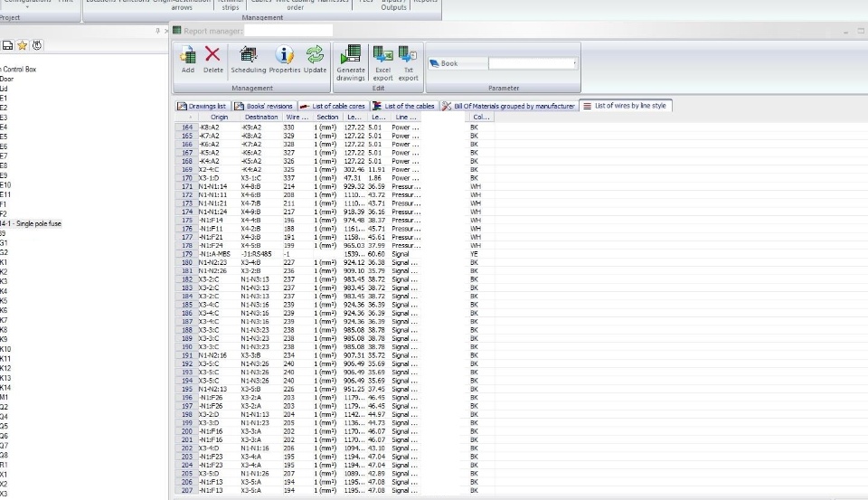
Task: Click the Report manager name field
Action: (x=288, y=31)
